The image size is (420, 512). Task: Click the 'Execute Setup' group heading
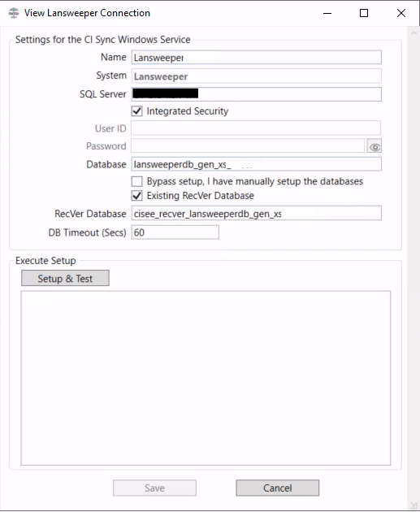click(45, 261)
